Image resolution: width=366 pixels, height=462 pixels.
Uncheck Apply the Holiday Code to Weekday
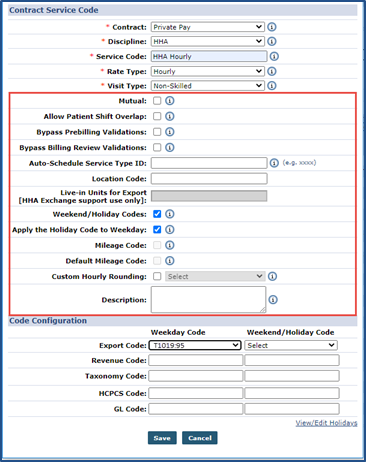coord(157,230)
